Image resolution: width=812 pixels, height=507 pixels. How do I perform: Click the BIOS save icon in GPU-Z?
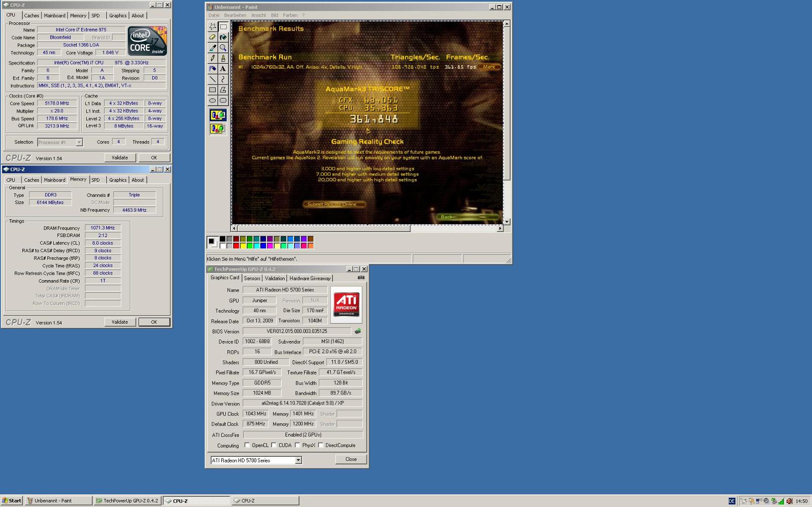point(358,331)
